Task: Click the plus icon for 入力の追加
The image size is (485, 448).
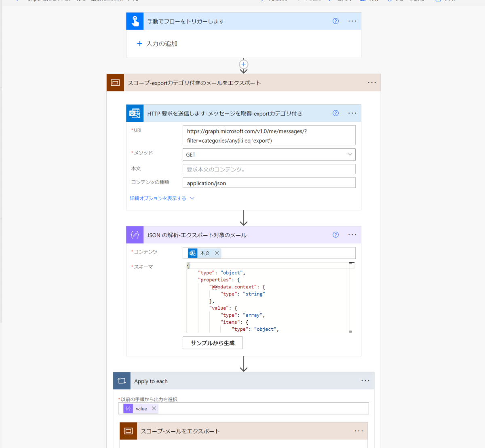Action: [139, 44]
